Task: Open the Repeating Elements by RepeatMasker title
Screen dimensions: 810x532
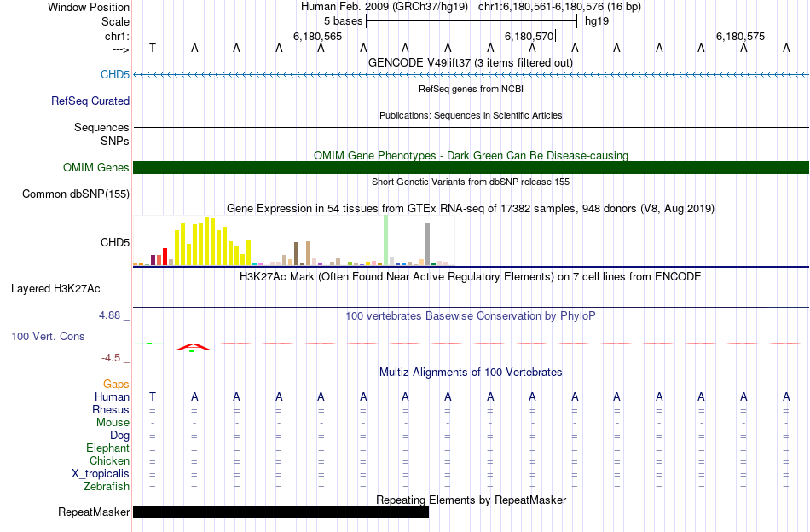Action: (x=471, y=500)
